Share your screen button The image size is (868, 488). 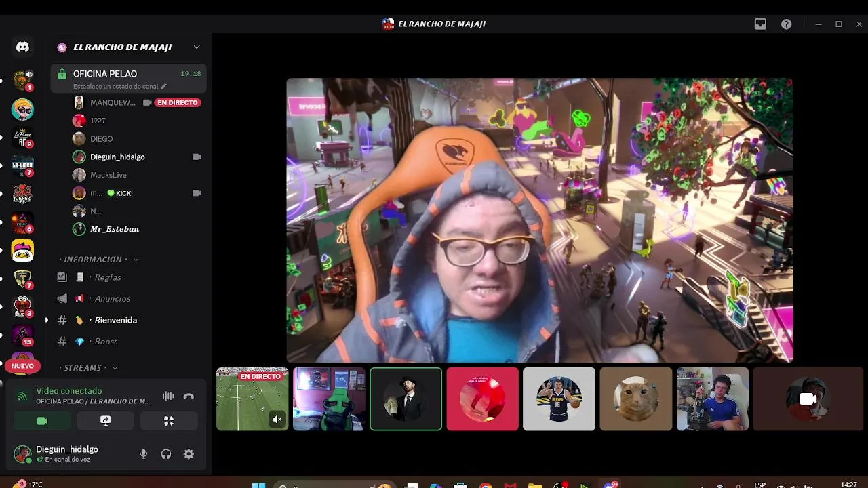pyautogui.click(x=105, y=421)
